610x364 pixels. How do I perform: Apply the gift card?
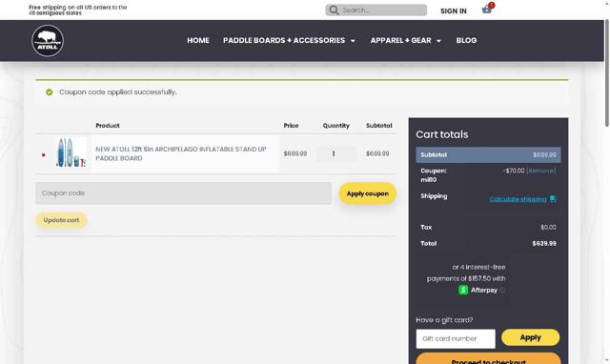530,337
